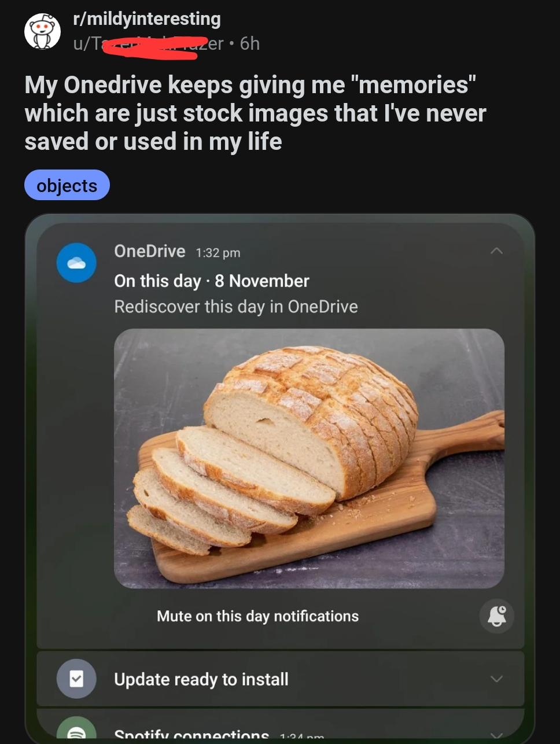Tap "Rediscover this day in OneDrive" text

[236, 307]
